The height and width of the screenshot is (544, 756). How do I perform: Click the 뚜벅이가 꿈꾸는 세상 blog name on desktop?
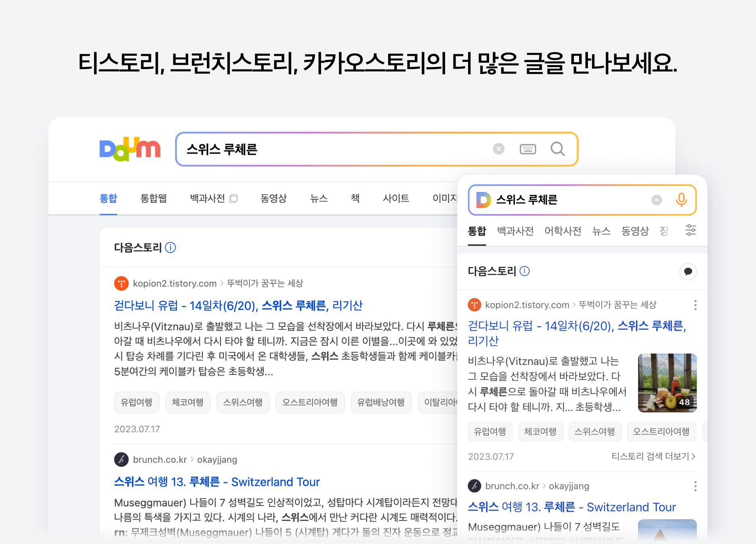click(x=265, y=283)
